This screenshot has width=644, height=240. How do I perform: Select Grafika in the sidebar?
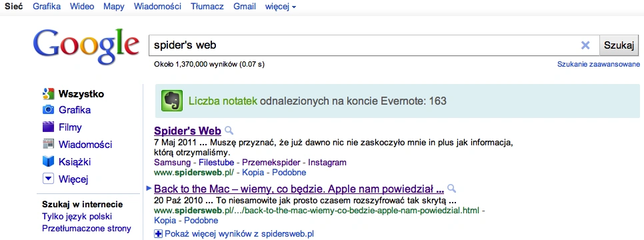(x=75, y=110)
